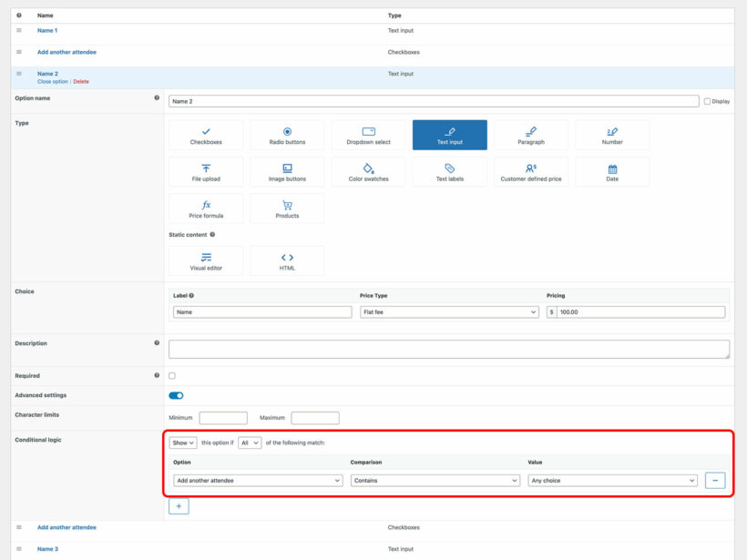Select the File upload type

click(x=206, y=171)
